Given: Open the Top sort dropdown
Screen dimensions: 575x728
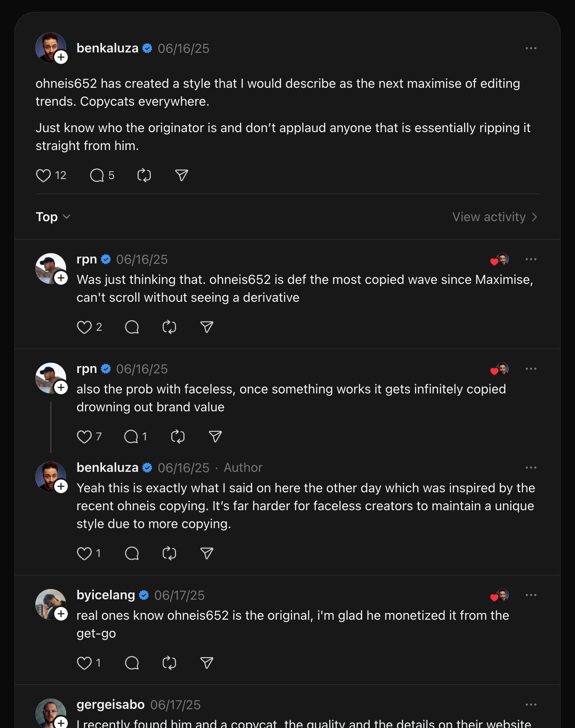Looking at the screenshot, I should coord(53,217).
